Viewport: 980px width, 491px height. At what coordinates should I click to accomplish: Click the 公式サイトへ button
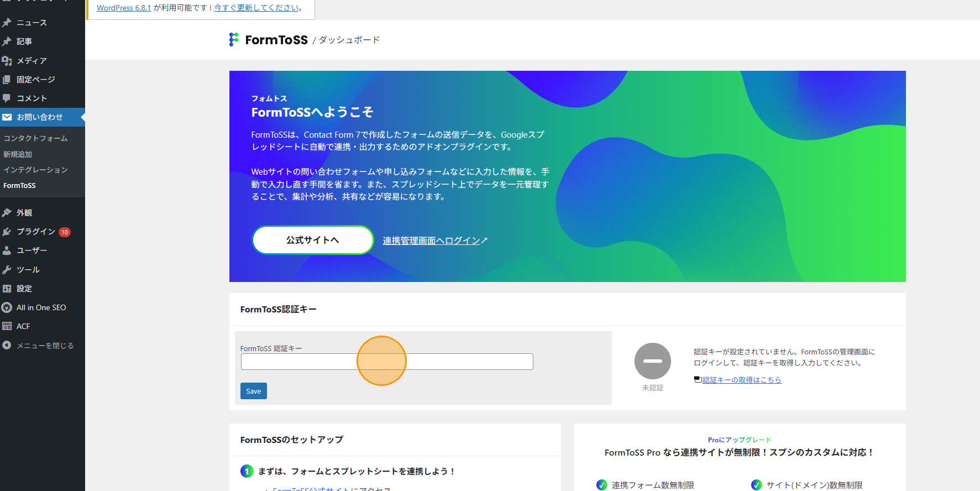coord(313,240)
